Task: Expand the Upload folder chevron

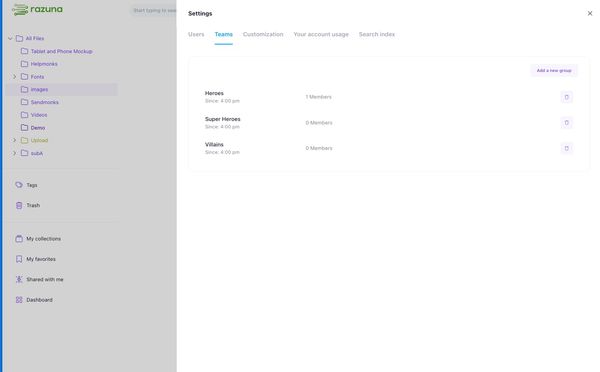Action: [15, 140]
